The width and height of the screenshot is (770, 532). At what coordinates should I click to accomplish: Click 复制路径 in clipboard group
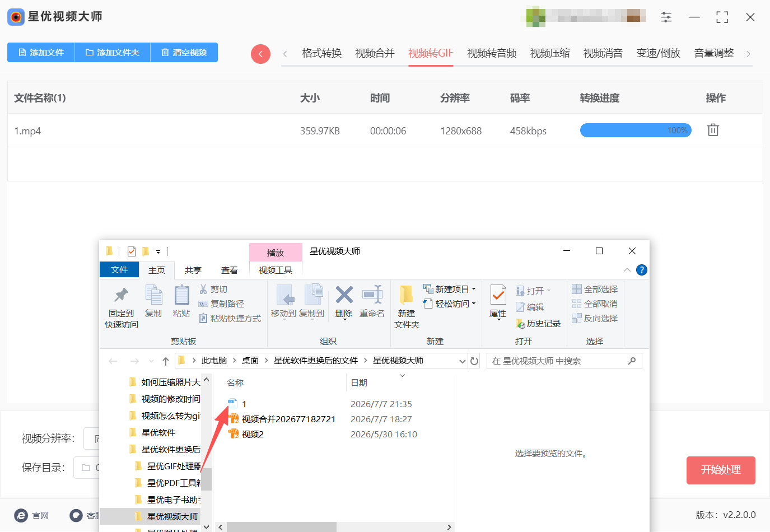click(221, 304)
